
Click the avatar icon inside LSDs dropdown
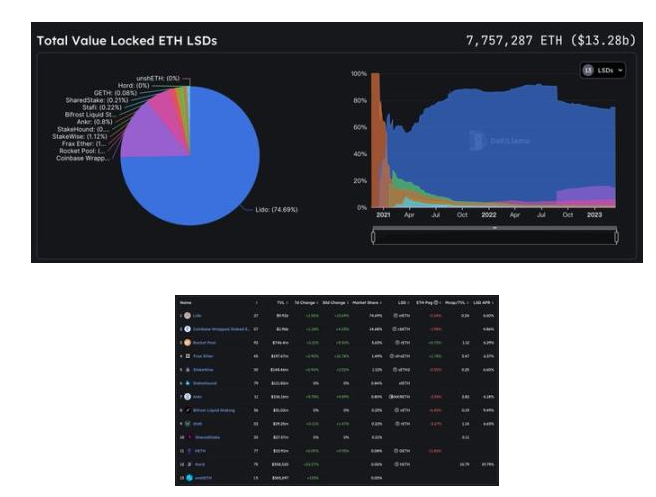tap(588, 70)
